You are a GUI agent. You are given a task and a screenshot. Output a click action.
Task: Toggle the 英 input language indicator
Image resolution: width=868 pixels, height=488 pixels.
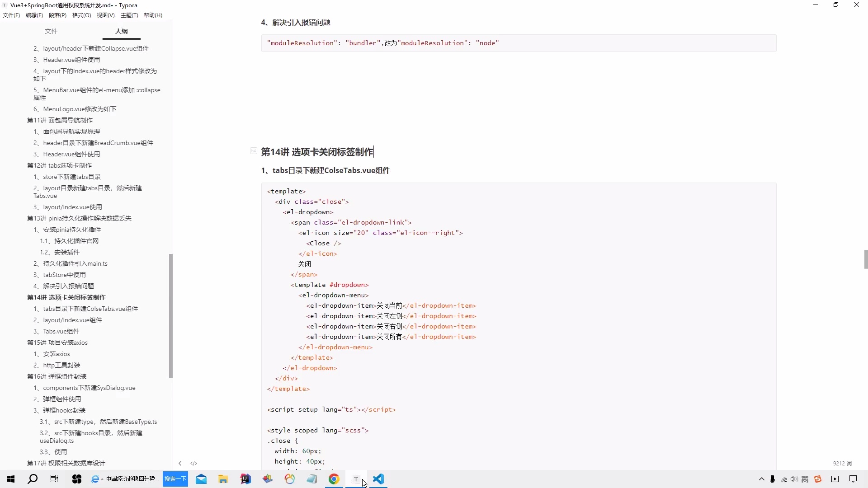(805, 479)
